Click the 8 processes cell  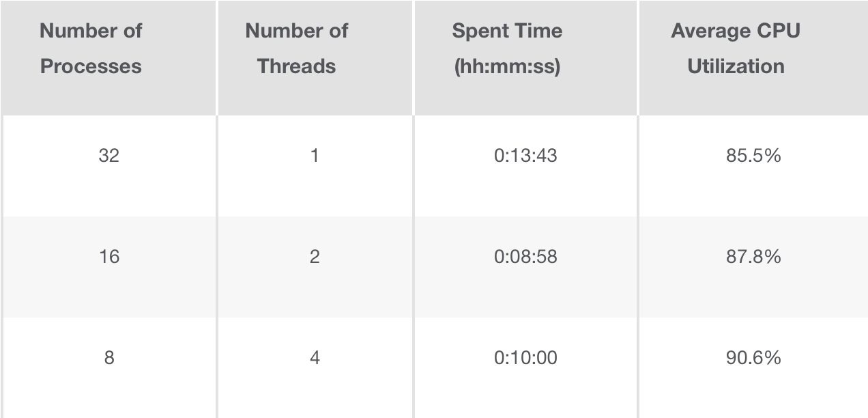pos(108,358)
